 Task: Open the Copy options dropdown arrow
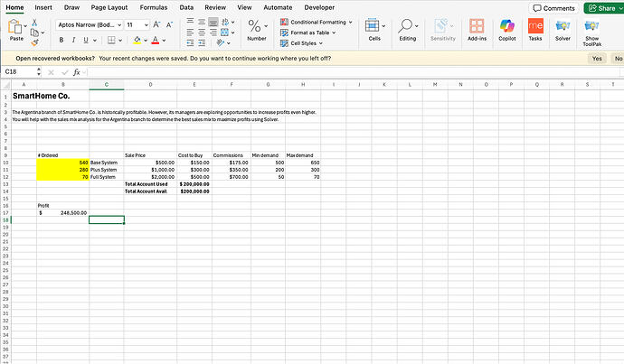[43, 33]
